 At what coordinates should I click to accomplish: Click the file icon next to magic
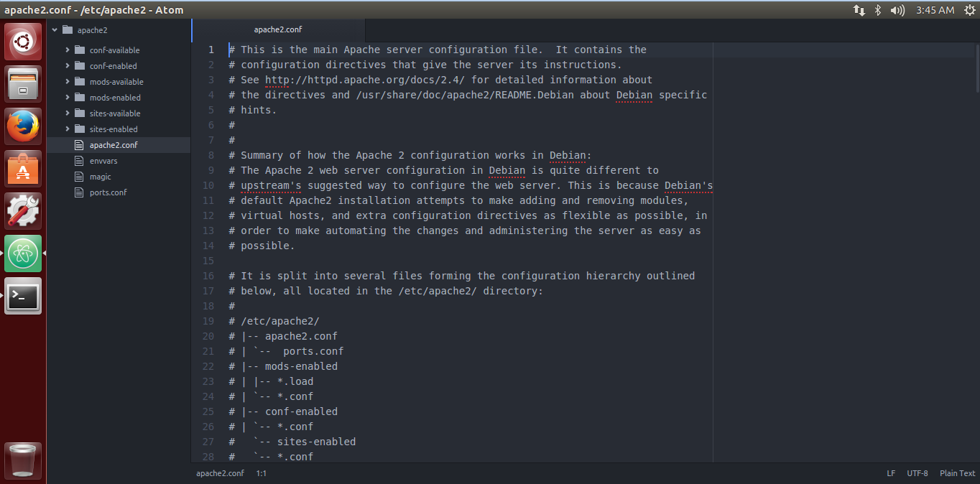click(x=80, y=177)
